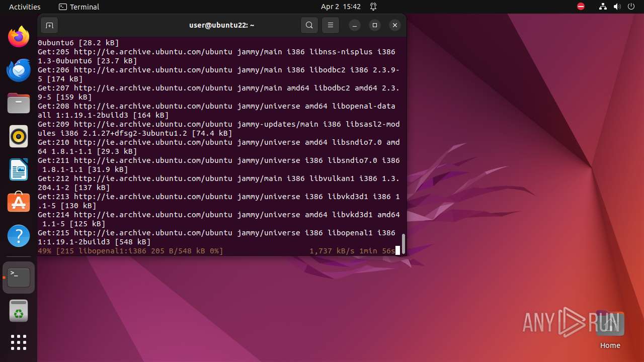Image resolution: width=644 pixels, height=362 pixels.
Task: Close the terminal window
Action: coord(395,25)
